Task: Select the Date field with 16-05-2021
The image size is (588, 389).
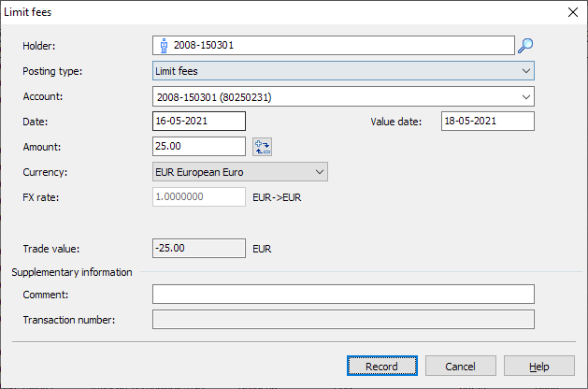Action: pyautogui.click(x=198, y=122)
